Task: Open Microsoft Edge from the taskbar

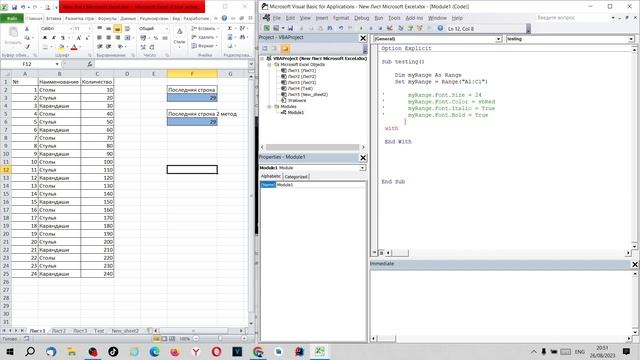Action: click(x=154, y=351)
